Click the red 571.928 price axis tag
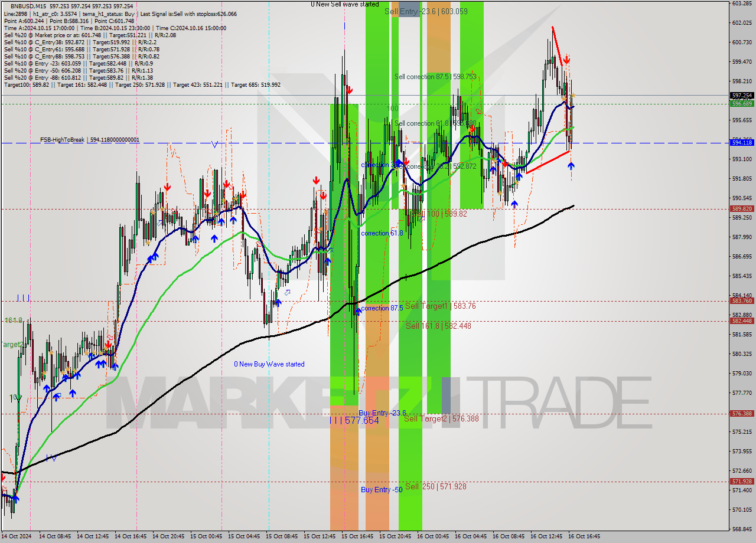Viewport: 756px width, 543px height. pos(742,481)
